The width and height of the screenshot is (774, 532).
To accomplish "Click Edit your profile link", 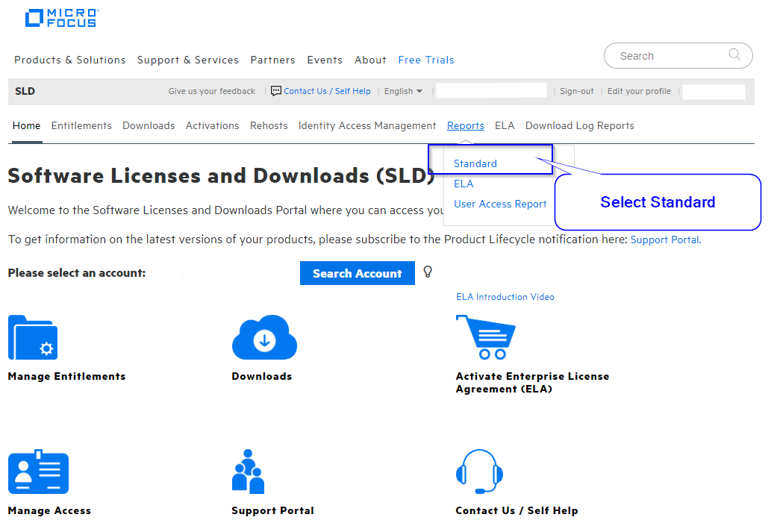I will point(639,91).
